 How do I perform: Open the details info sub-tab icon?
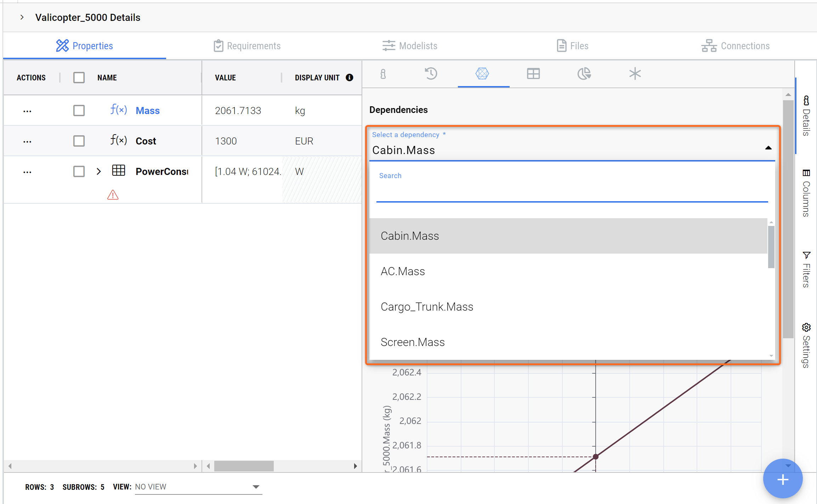383,74
